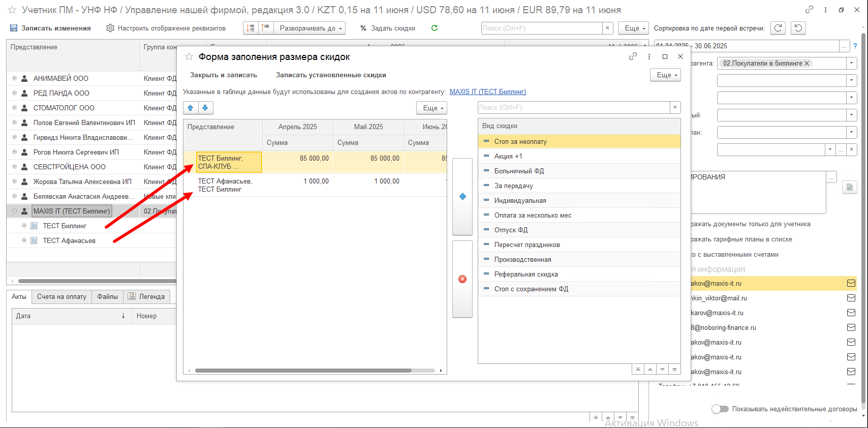Collapse the MAXIS IT (ТЕСТ Биллинг) tree node
The image size is (868, 428).
[x=14, y=211]
